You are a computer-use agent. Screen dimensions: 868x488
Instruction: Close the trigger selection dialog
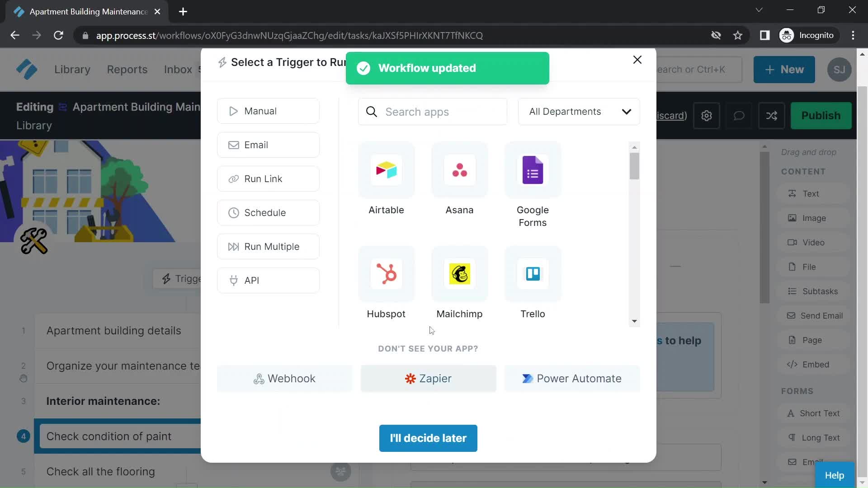(636, 59)
